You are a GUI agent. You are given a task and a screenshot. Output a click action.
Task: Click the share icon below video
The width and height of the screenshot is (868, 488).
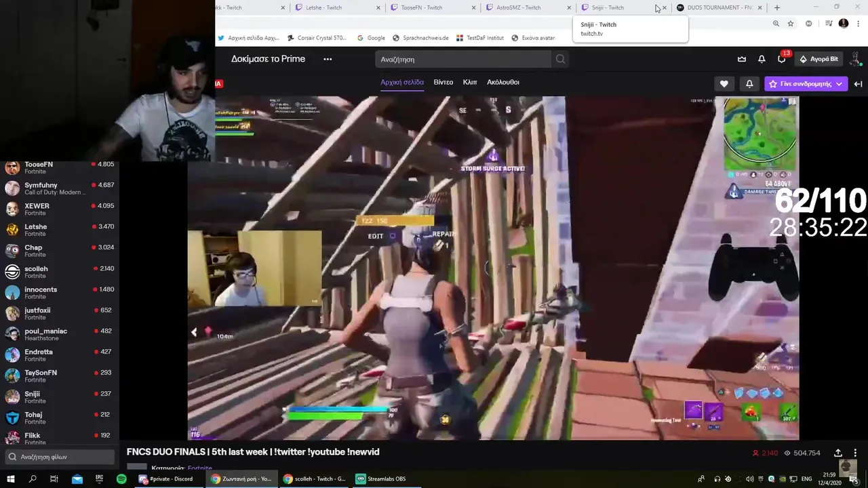(x=838, y=453)
